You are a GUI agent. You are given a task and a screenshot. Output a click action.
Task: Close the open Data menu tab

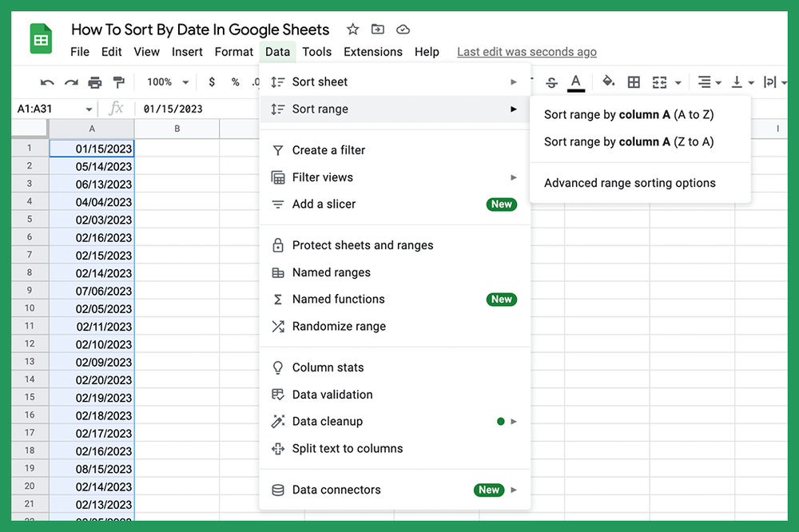[x=278, y=52]
